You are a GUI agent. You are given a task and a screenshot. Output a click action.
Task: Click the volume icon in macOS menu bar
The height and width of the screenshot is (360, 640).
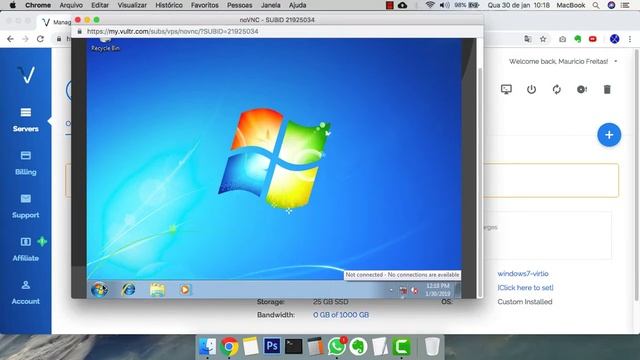tap(444, 5)
